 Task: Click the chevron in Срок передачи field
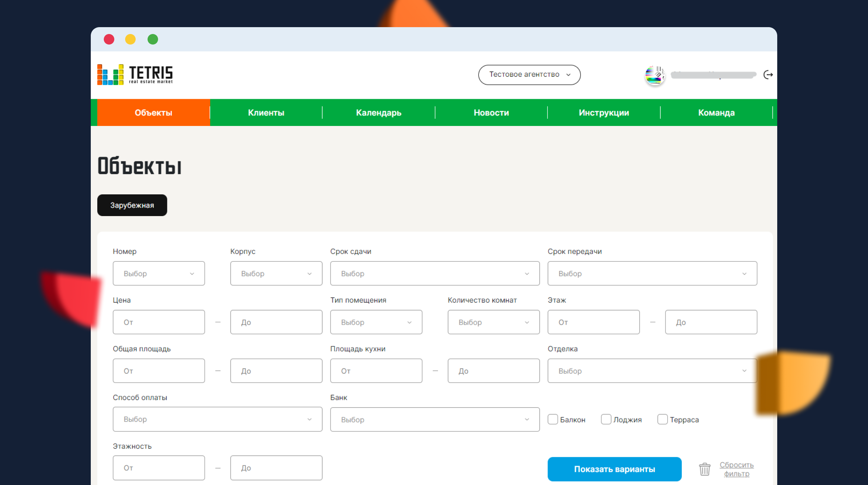tap(744, 274)
